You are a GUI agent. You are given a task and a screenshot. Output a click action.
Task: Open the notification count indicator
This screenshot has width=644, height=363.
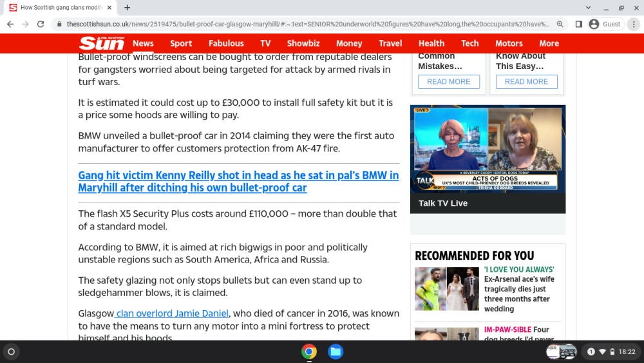(x=591, y=352)
